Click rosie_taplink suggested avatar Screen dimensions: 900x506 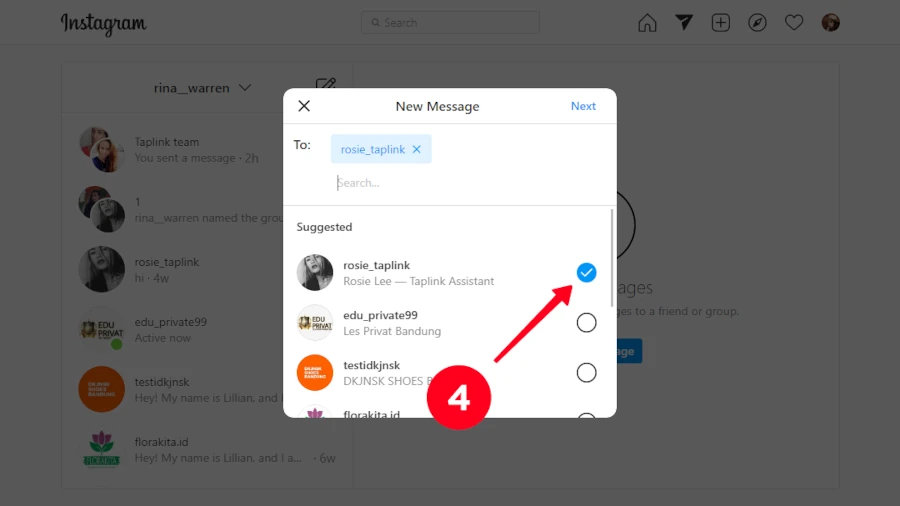tap(315, 273)
